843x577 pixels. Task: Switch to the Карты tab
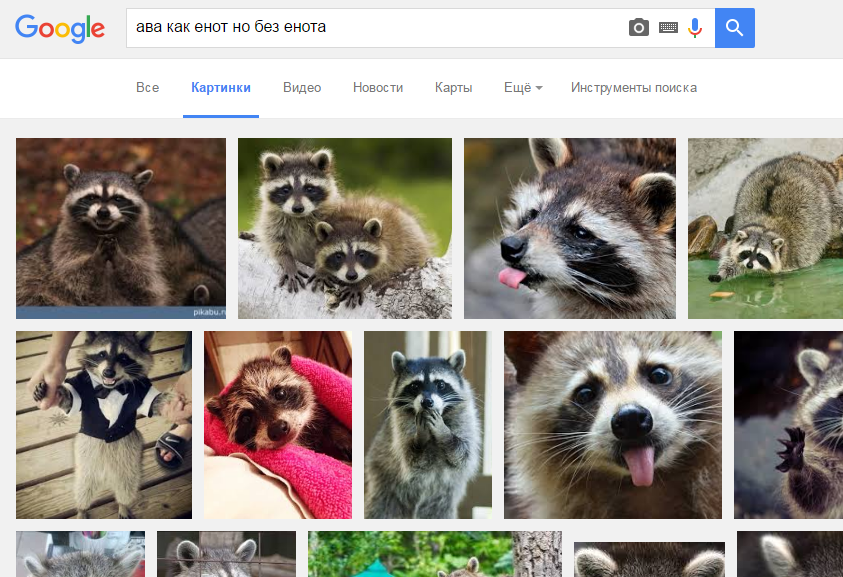453,88
